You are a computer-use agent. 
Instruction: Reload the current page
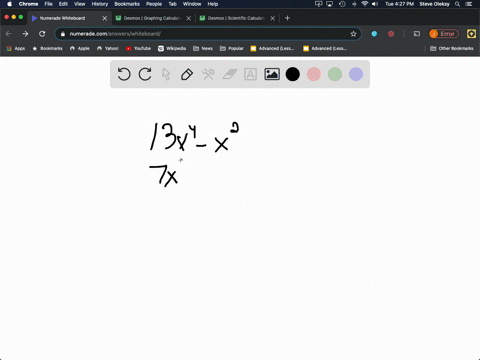click(x=42, y=34)
